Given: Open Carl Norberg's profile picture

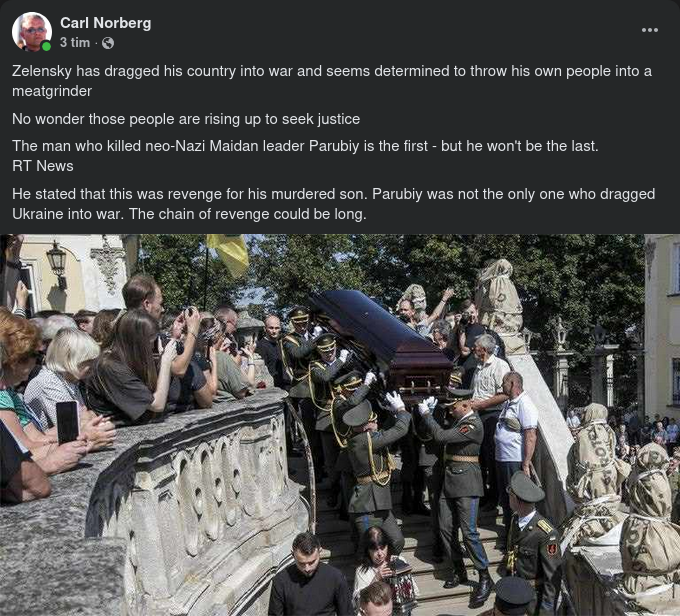Looking at the screenshot, I should [32, 32].
